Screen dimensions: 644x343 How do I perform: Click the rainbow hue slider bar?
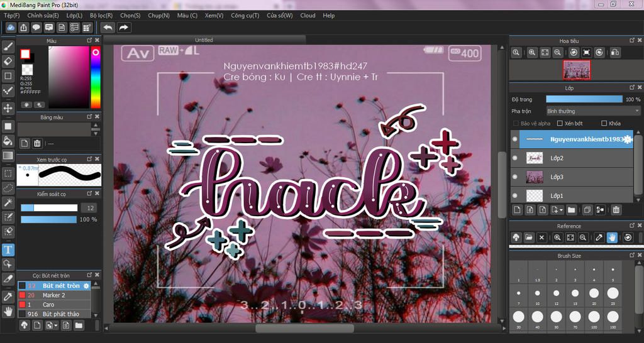click(96, 77)
